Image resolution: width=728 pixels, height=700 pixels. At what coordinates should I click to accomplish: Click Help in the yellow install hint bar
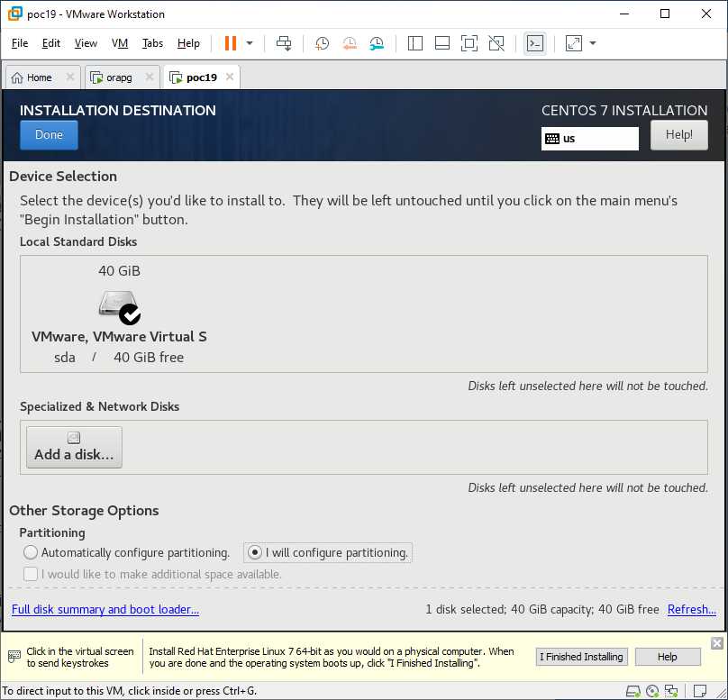pyautogui.click(x=667, y=657)
